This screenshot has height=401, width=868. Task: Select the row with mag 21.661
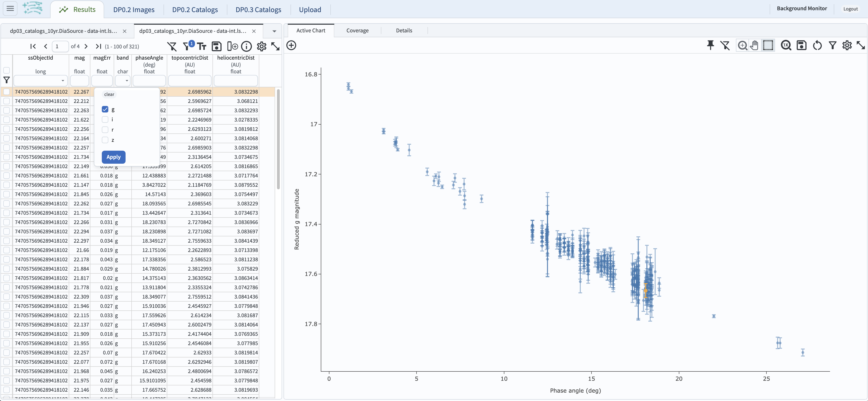pyautogui.click(x=6, y=175)
